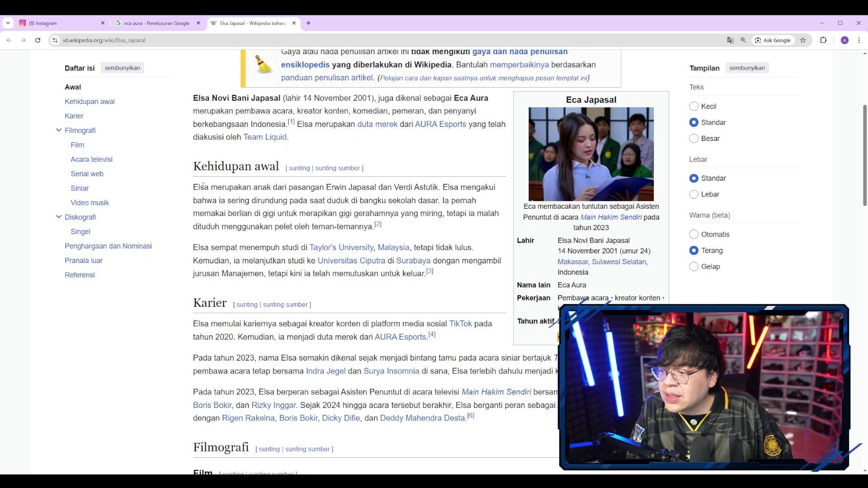Viewport: 868px width, 488px height.
Task: Select Besar text size option
Action: pos(694,139)
